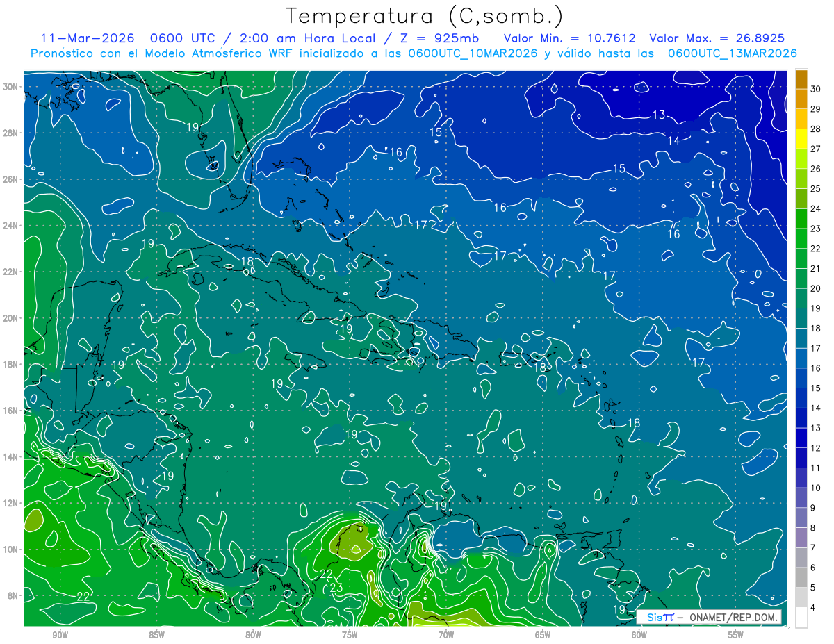The image size is (834, 644).
Task: Click the "18N" latitude axis label
Action: (x=12, y=365)
